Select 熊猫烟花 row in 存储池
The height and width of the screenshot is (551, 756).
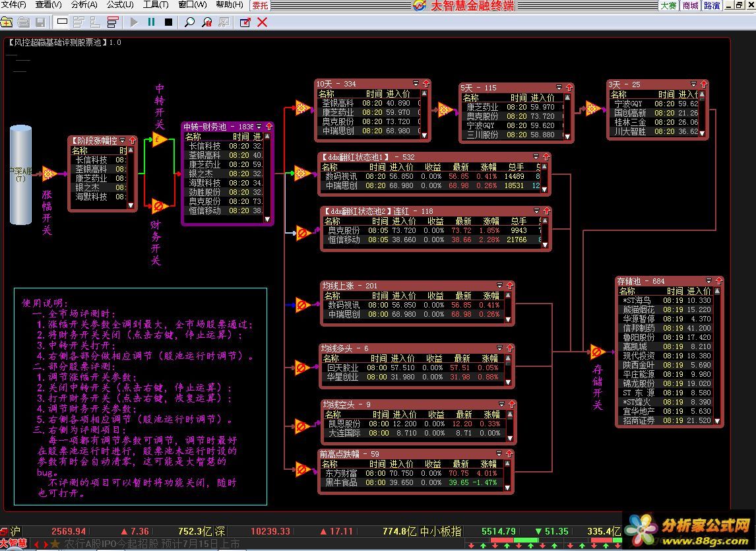(666, 309)
